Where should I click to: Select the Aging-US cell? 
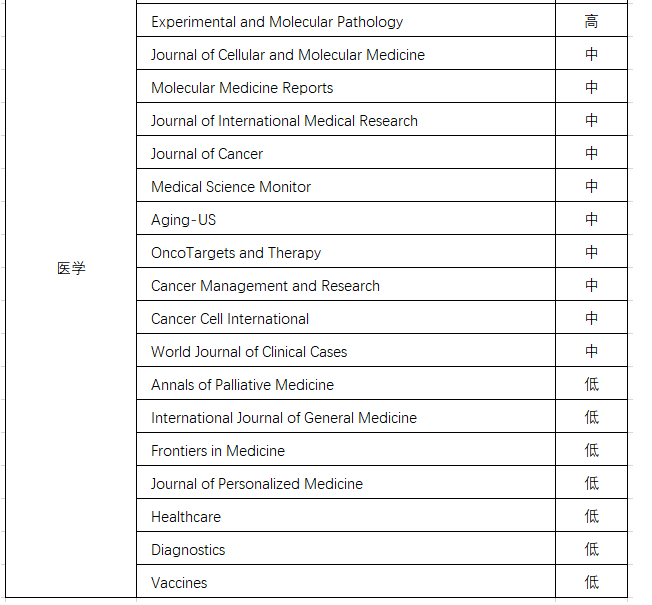point(346,218)
